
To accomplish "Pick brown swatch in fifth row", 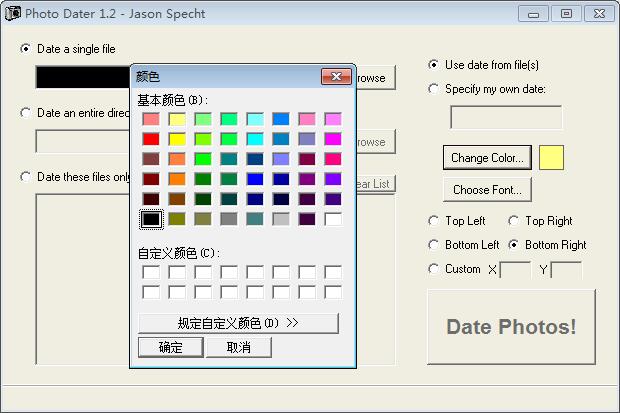I will point(177,199).
